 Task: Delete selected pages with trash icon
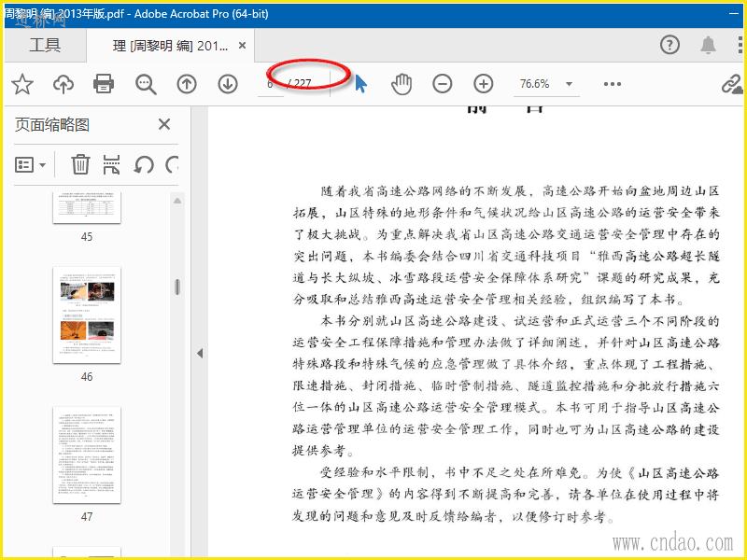pos(80,164)
